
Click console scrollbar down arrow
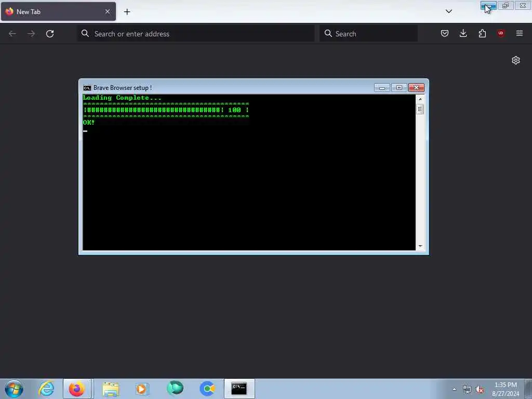point(420,246)
